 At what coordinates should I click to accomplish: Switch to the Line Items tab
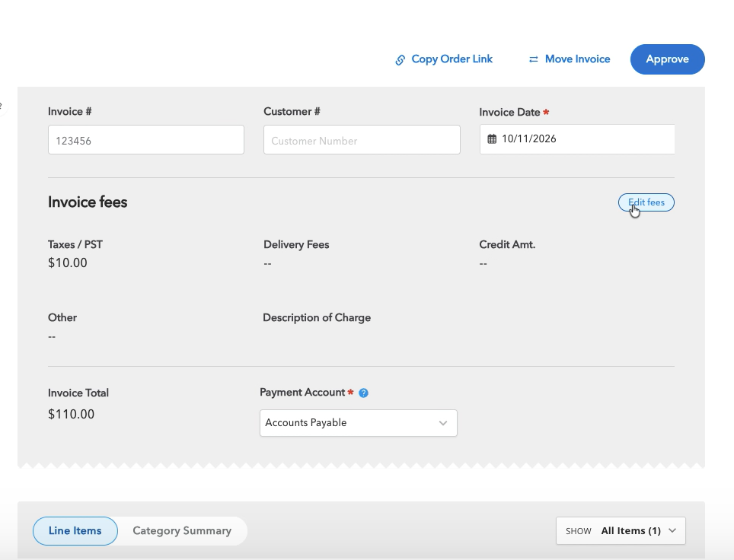pos(75,531)
